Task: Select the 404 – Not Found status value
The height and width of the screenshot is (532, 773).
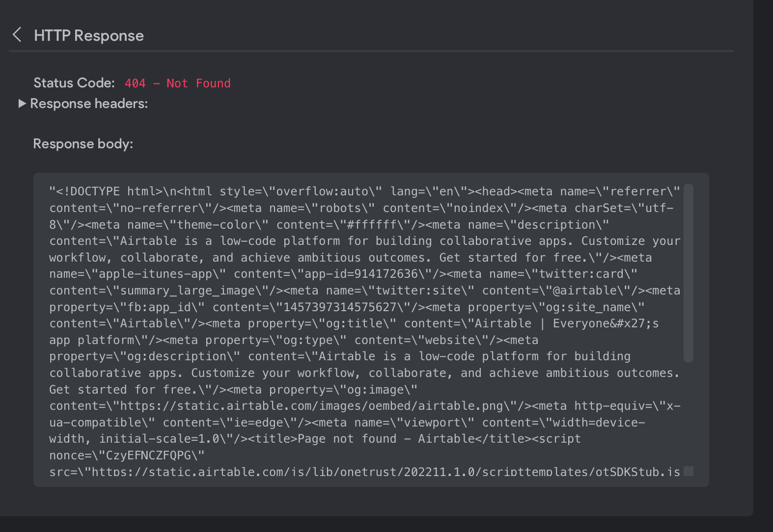Action: 177,83
